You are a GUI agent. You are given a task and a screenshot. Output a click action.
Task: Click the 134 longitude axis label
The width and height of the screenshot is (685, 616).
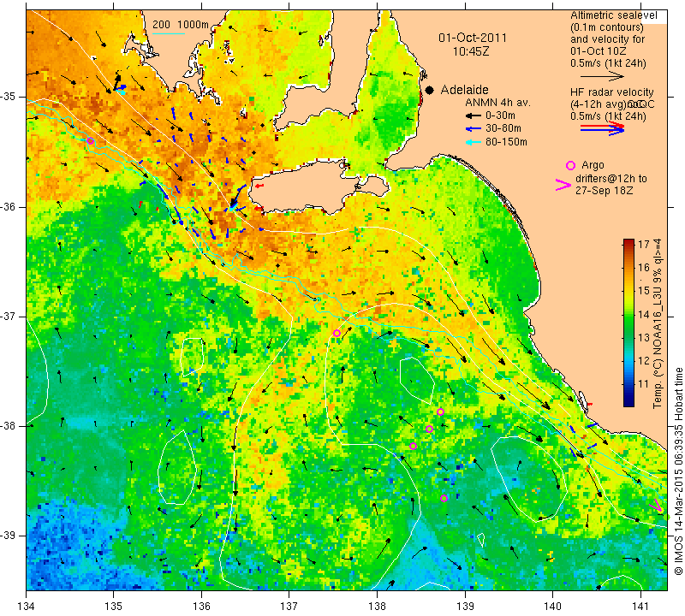27,606
